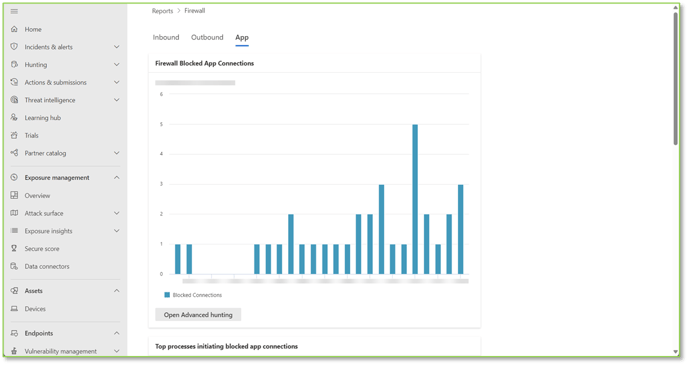Click the Home icon in sidebar
This screenshot has width=688, height=365.
(x=14, y=29)
